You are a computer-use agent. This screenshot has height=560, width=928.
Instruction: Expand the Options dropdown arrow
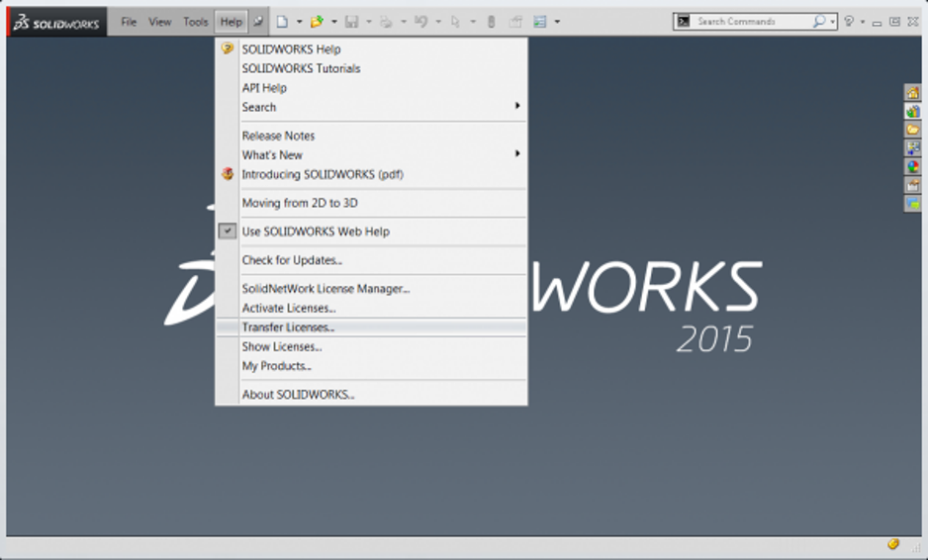[x=557, y=22]
